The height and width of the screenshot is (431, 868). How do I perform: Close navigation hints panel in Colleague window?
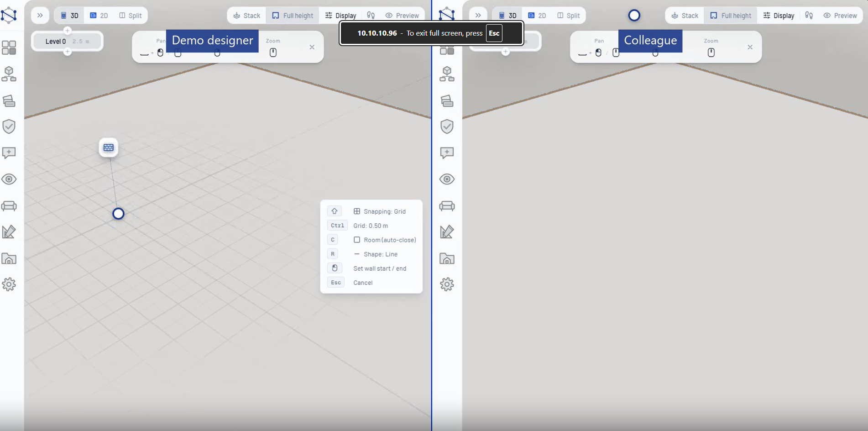click(750, 47)
